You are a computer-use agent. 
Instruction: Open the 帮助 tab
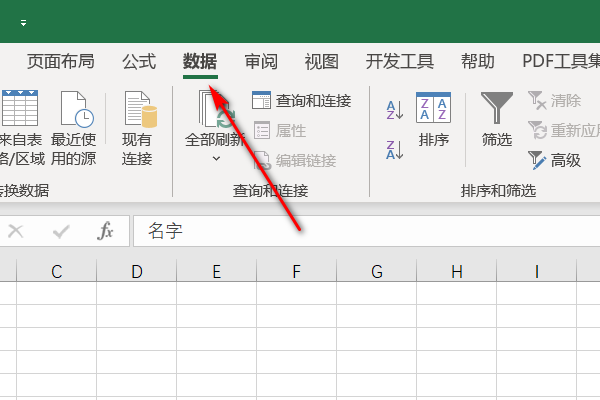pos(478,61)
